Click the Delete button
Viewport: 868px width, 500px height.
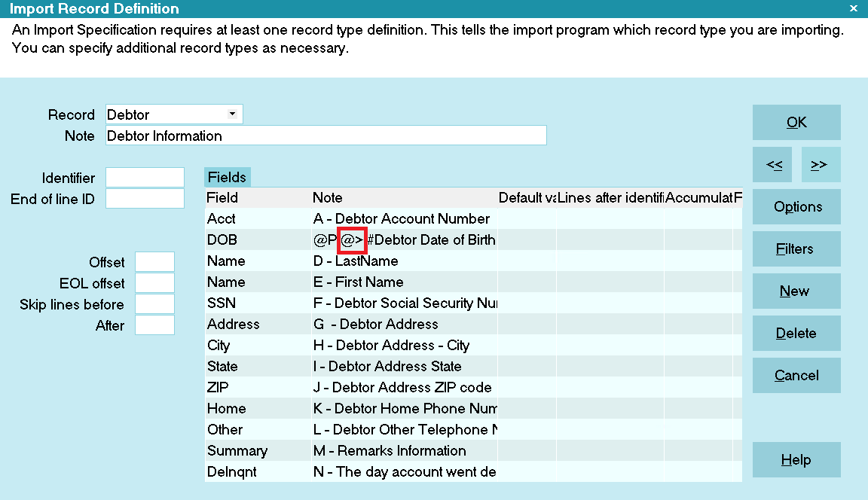[796, 333]
